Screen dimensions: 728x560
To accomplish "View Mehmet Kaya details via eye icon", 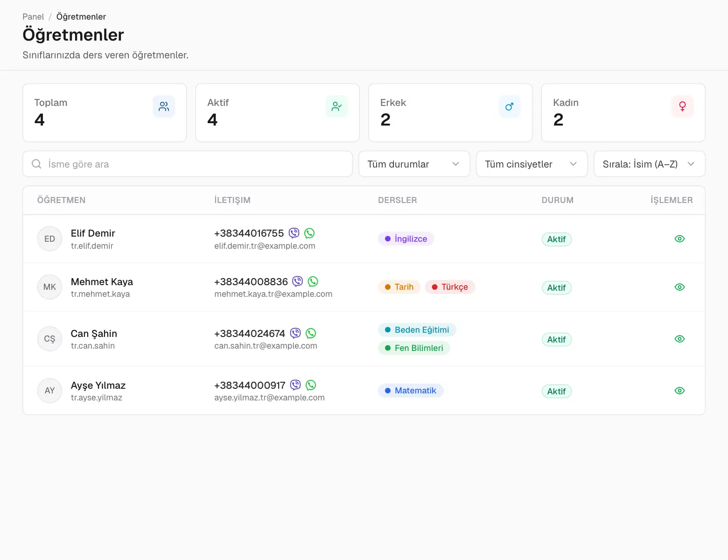I will [679, 287].
